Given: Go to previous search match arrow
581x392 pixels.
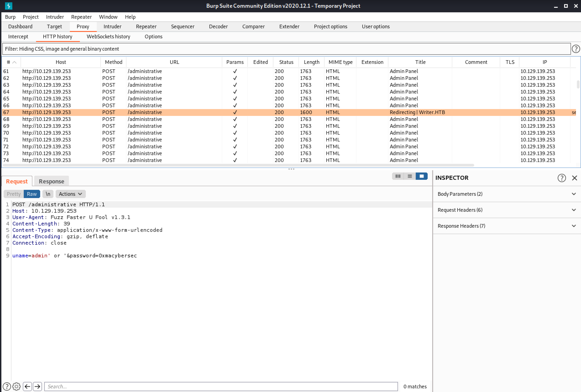Looking at the screenshot, I should pyautogui.click(x=27, y=387).
